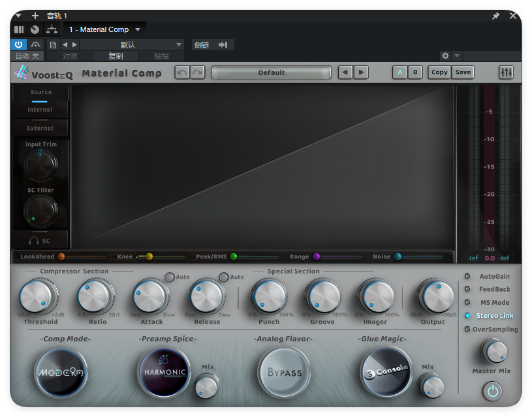Go to previous preset arrow
Screen dimensions: 532x417
pyautogui.click(x=345, y=72)
